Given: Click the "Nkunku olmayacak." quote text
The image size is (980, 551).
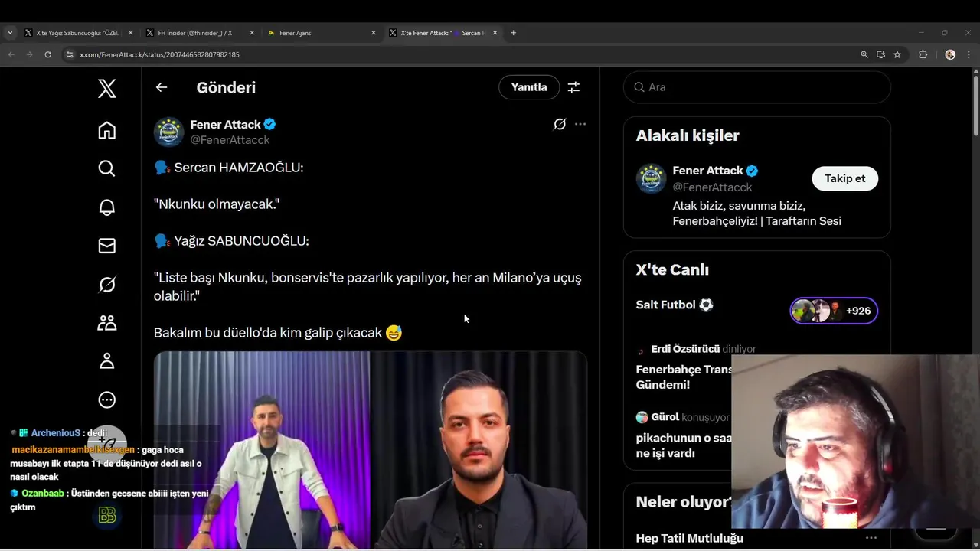Looking at the screenshot, I should click(217, 204).
